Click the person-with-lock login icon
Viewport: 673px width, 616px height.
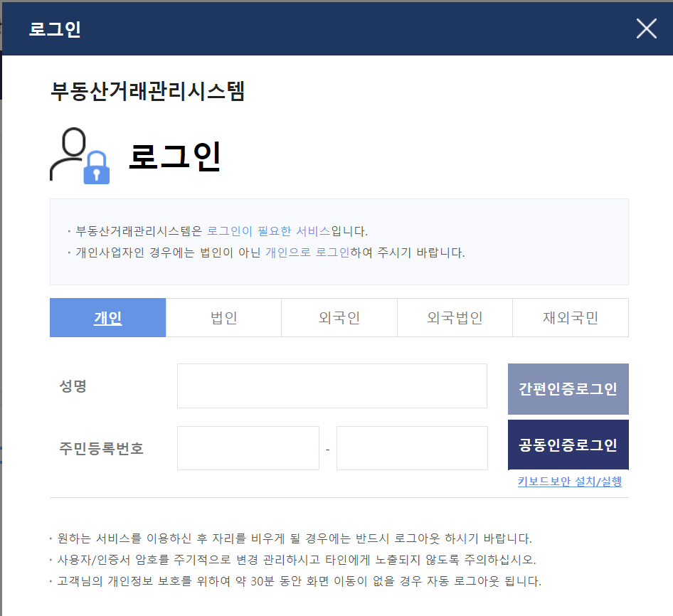(x=78, y=155)
